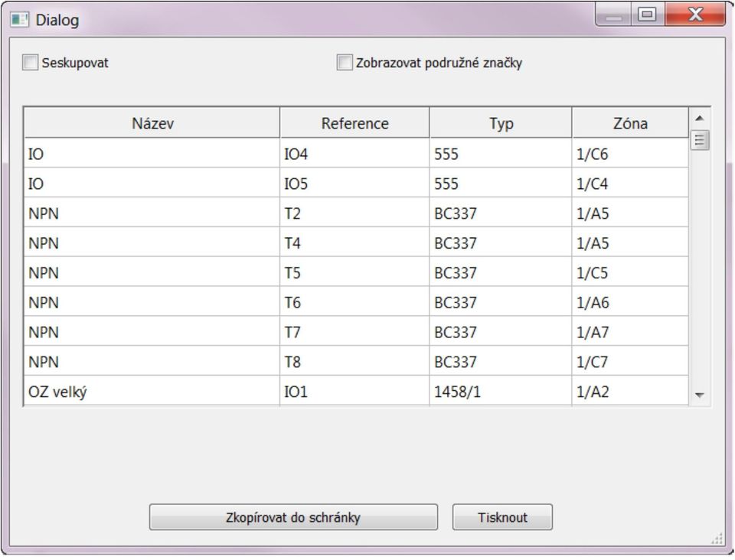
Task: Click the Tisknout button
Action: (502, 517)
